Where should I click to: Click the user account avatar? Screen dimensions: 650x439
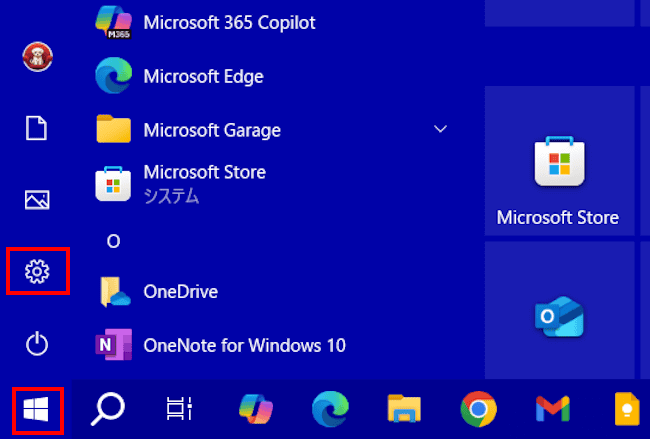pyautogui.click(x=37, y=57)
